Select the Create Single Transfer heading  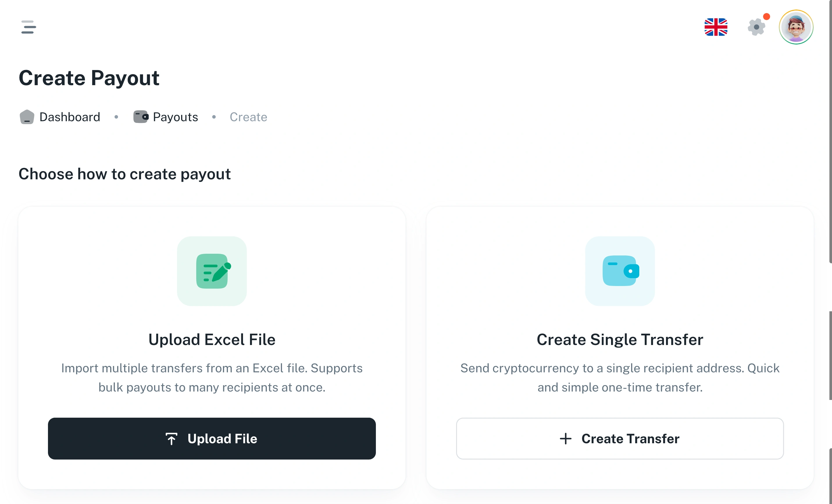619,339
